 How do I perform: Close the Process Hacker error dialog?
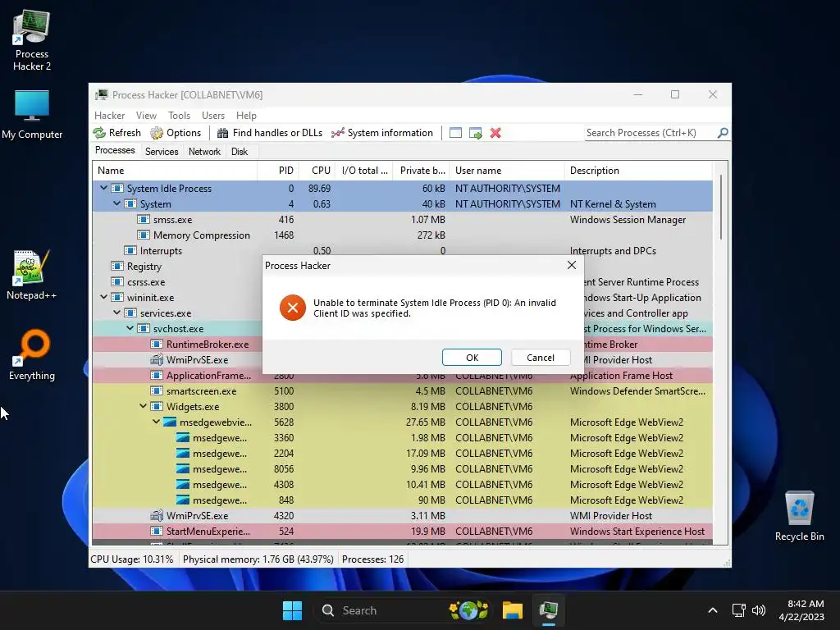[572, 265]
